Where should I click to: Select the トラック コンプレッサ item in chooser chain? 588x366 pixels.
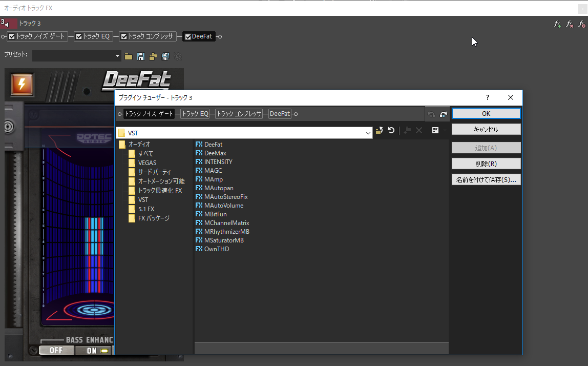click(x=239, y=114)
